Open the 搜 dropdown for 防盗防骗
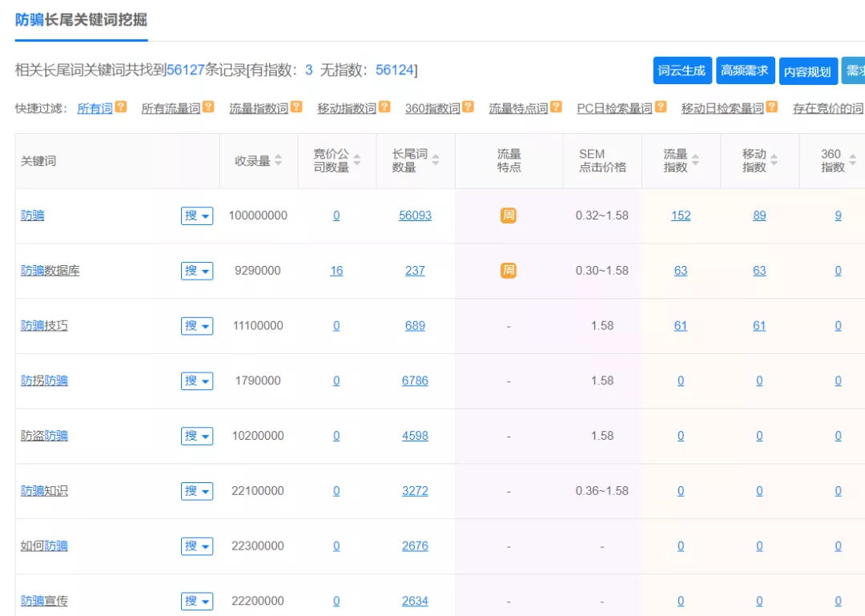The height and width of the screenshot is (616, 865). point(197,436)
